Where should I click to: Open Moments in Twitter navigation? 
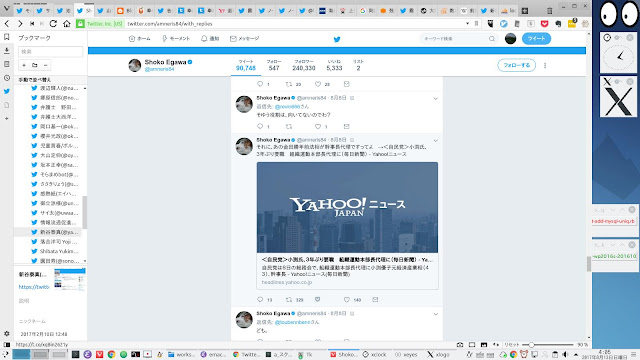(176, 39)
